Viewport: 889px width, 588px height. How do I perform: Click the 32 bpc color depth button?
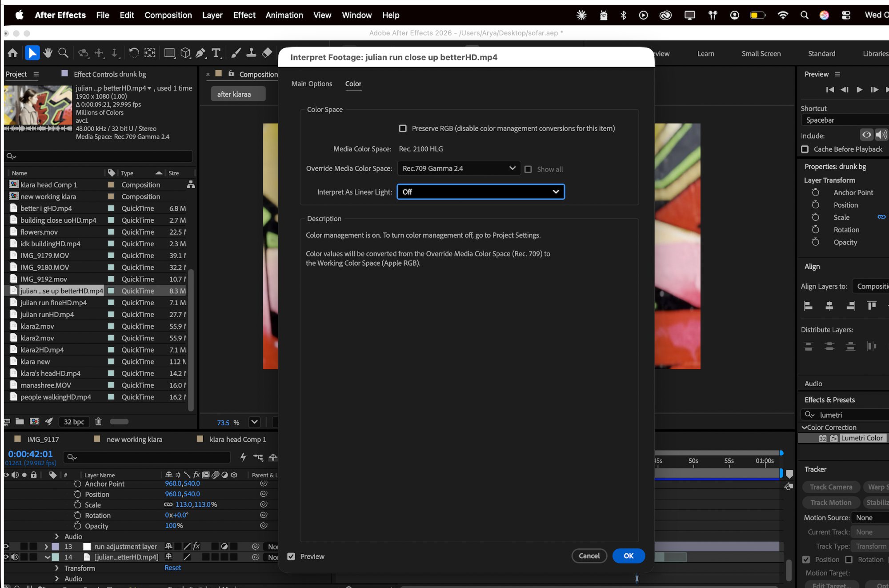(x=74, y=422)
